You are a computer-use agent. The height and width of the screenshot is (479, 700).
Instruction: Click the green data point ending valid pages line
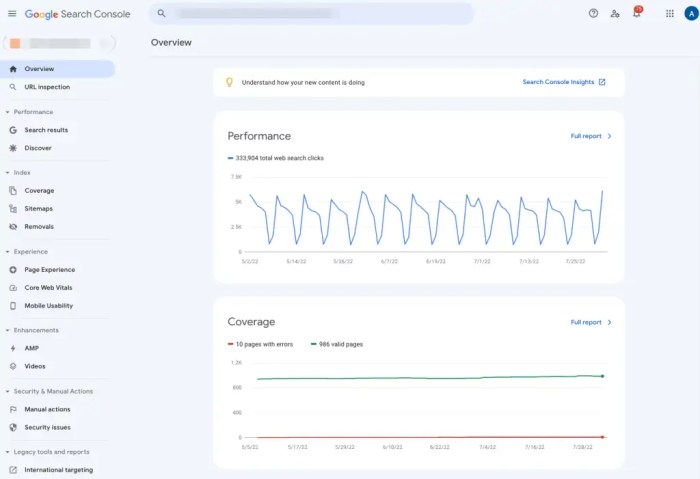click(602, 376)
